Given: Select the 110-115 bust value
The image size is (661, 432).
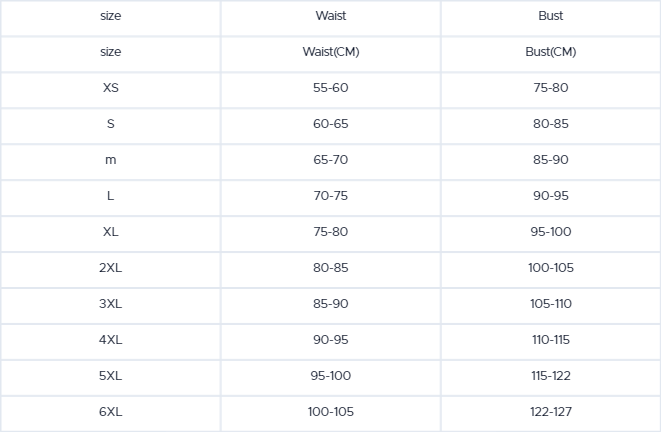Looking at the screenshot, I should click(550, 340).
